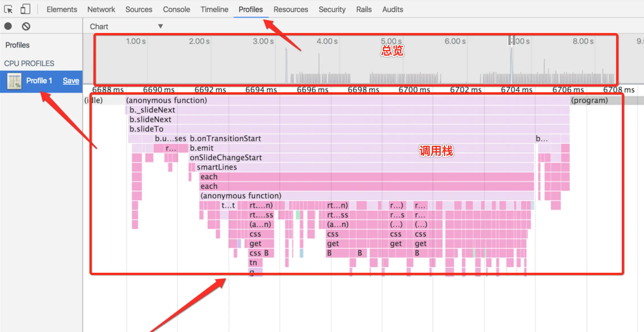Click the Profile 1 thumbnail icon

coord(14,81)
